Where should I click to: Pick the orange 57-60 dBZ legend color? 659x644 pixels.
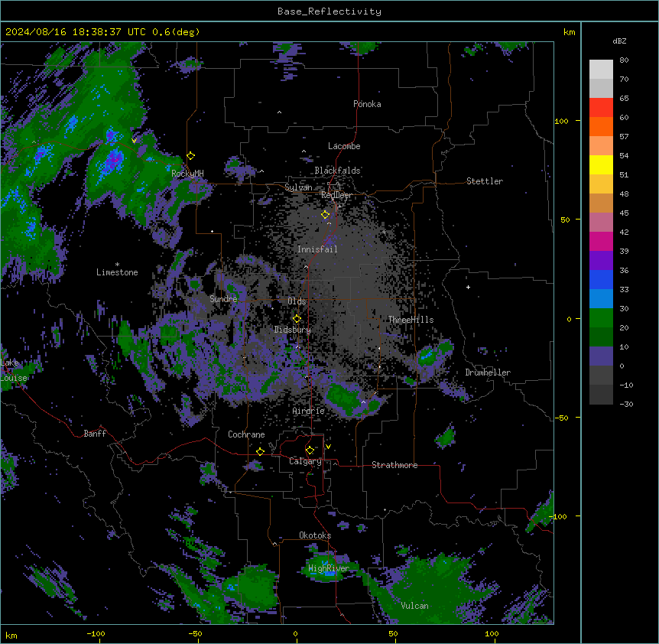[601, 127]
